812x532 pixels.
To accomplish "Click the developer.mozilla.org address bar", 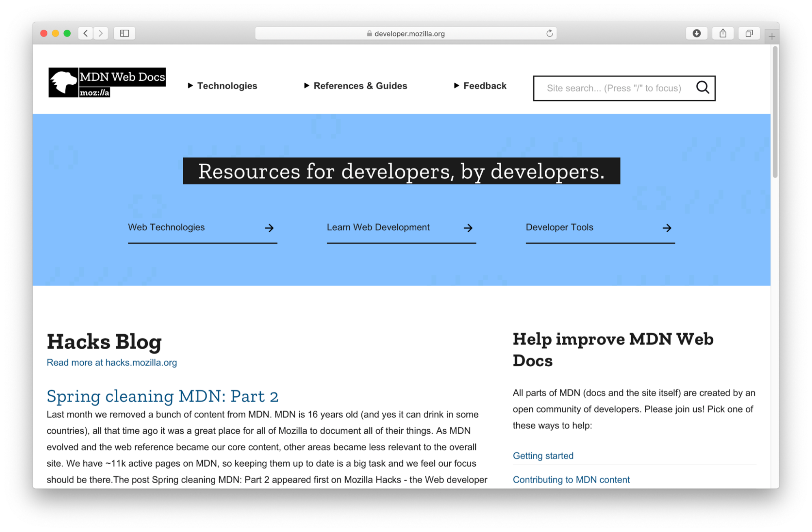I will [x=406, y=33].
